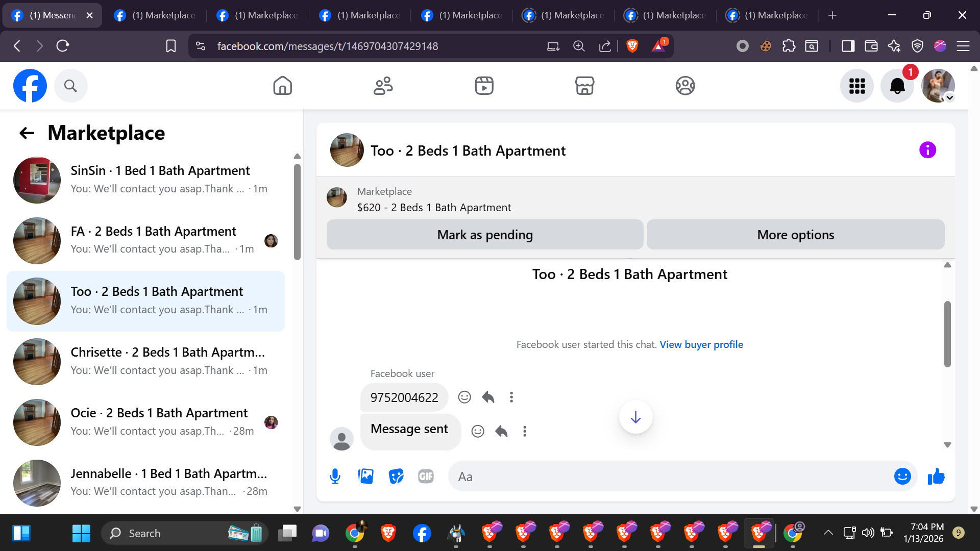Click Mark as pending button
This screenshot has height=551, width=980.
click(x=484, y=235)
